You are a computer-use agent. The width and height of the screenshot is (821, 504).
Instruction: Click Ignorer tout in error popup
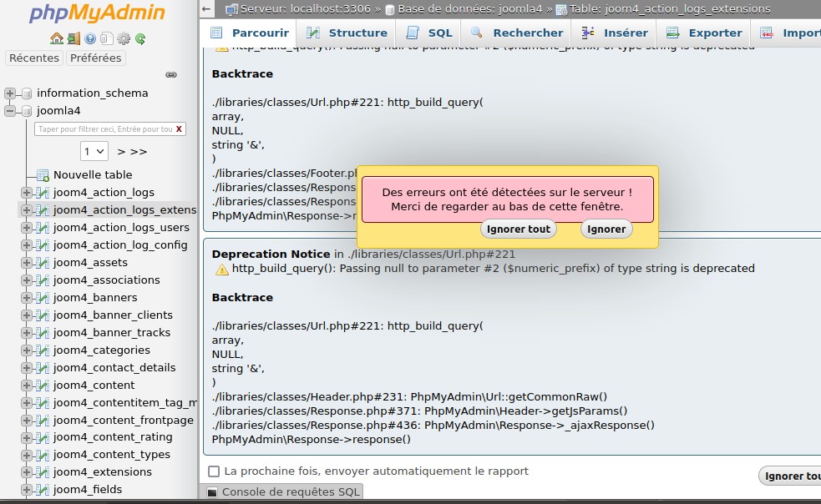pyautogui.click(x=519, y=229)
